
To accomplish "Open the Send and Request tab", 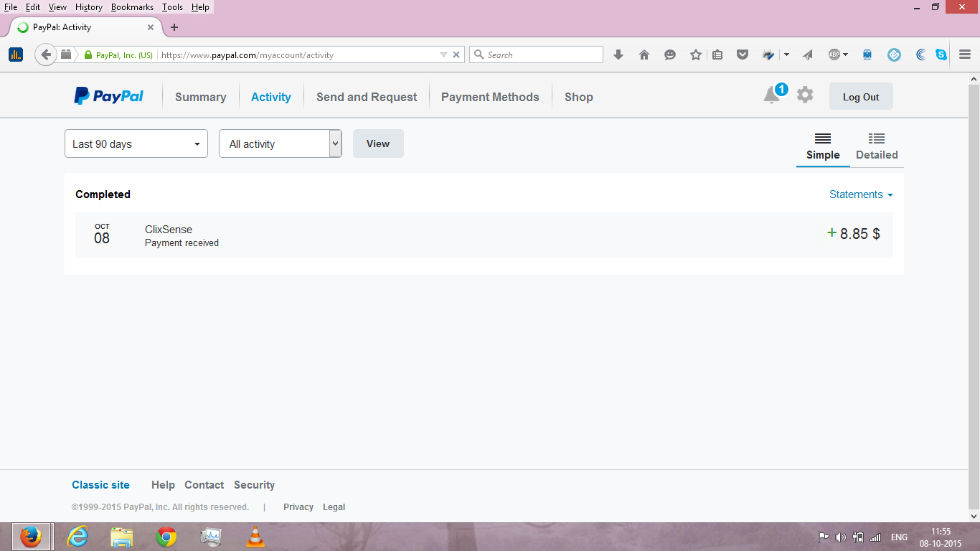I will 367,97.
